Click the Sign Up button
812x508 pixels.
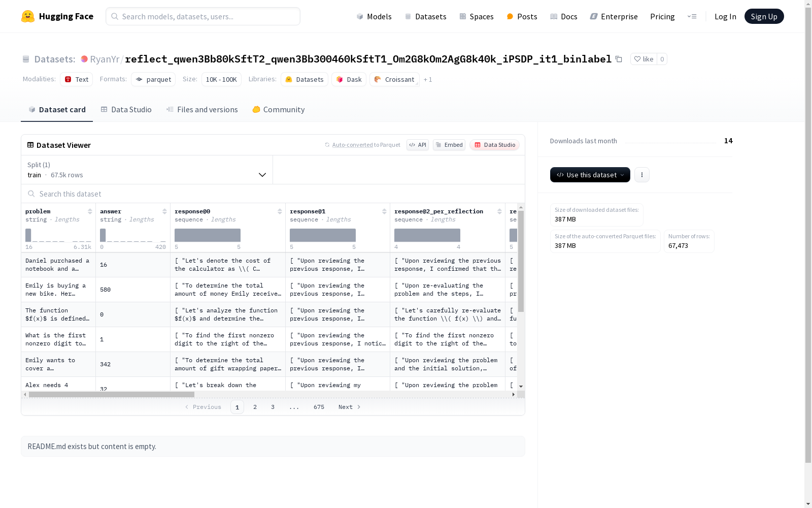click(764, 16)
